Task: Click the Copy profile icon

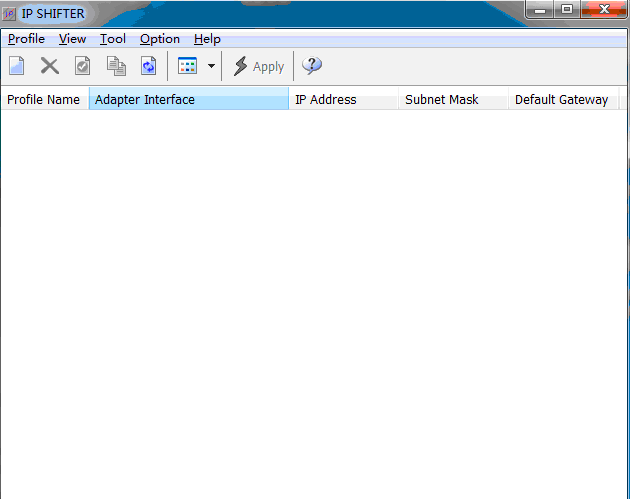Action: [116, 66]
